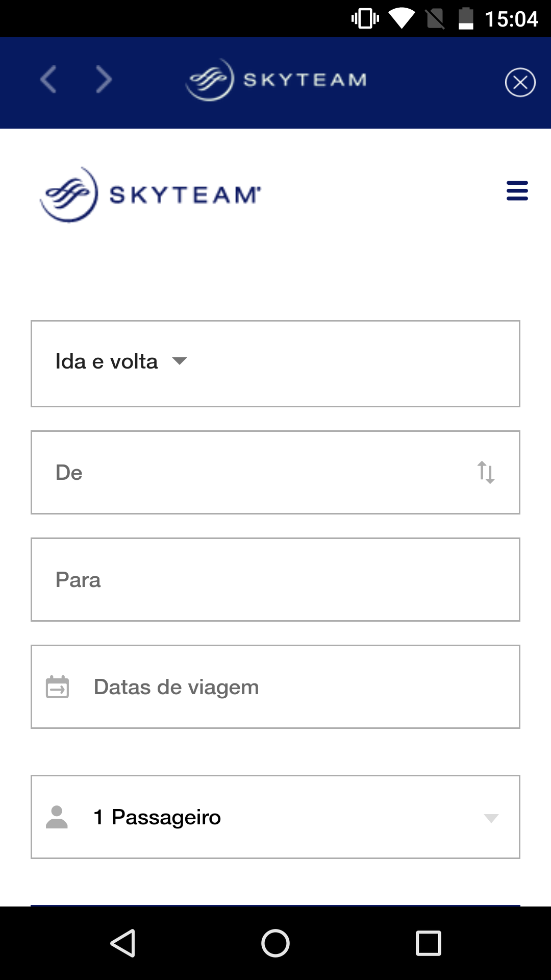551x980 pixels.
Task: Open the hamburger menu
Action: point(517,191)
